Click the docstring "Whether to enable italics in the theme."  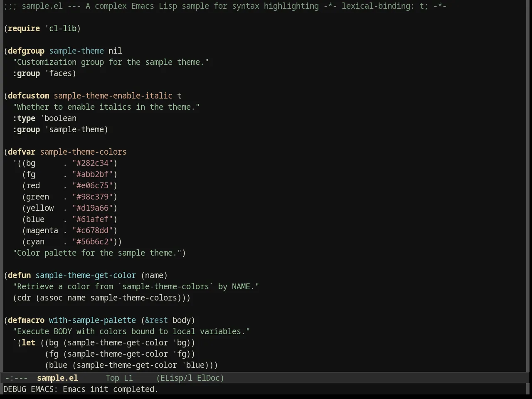106,107
